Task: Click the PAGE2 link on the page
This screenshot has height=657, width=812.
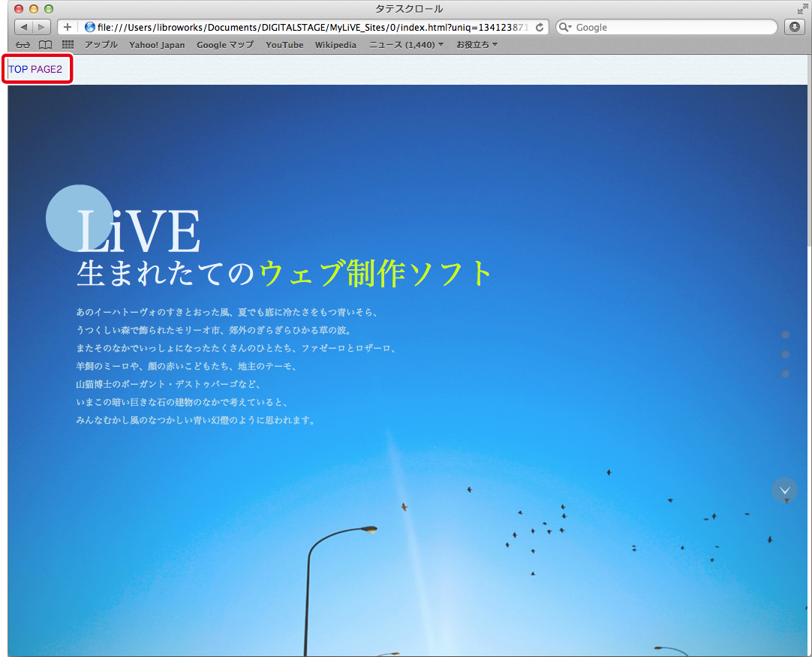Action: (46, 70)
